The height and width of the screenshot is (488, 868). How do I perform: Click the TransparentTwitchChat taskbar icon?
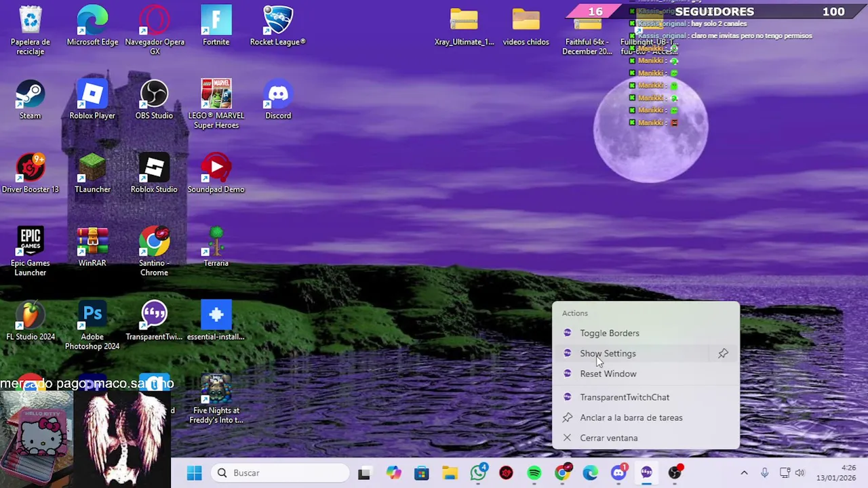pos(647,473)
